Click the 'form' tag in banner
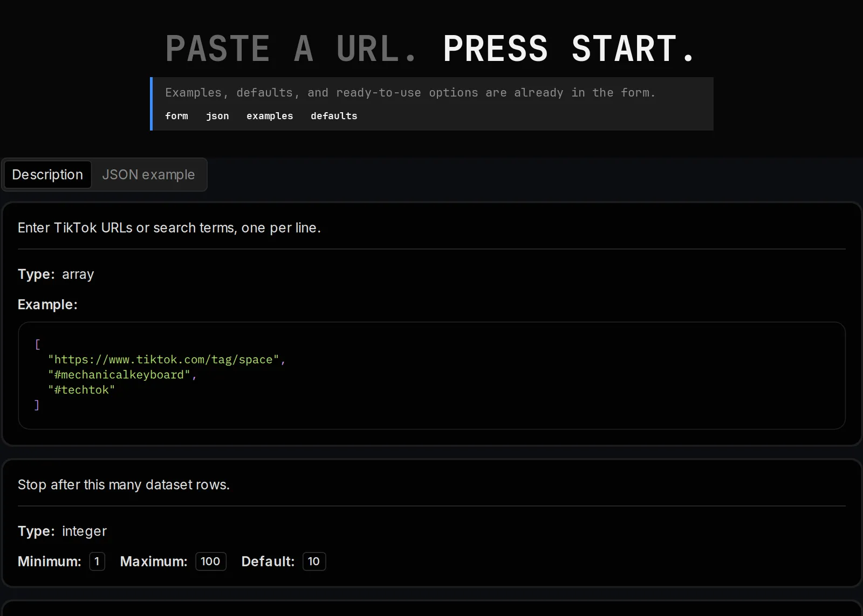The width and height of the screenshot is (863, 616). (176, 116)
